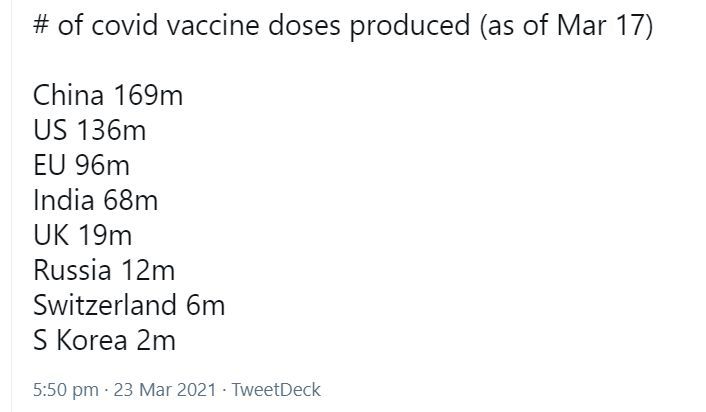This screenshot has width=706, height=412.
Task: Click the US country label
Action: (x=50, y=131)
